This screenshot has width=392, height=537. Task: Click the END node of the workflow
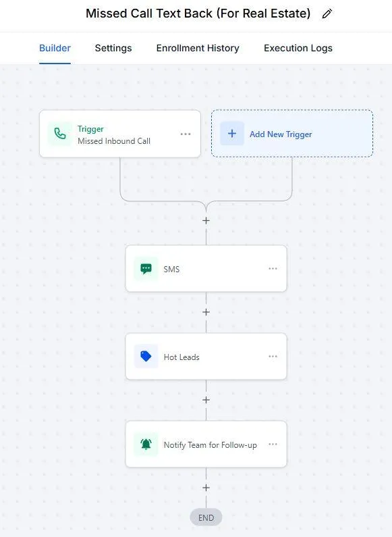click(206, 517)
